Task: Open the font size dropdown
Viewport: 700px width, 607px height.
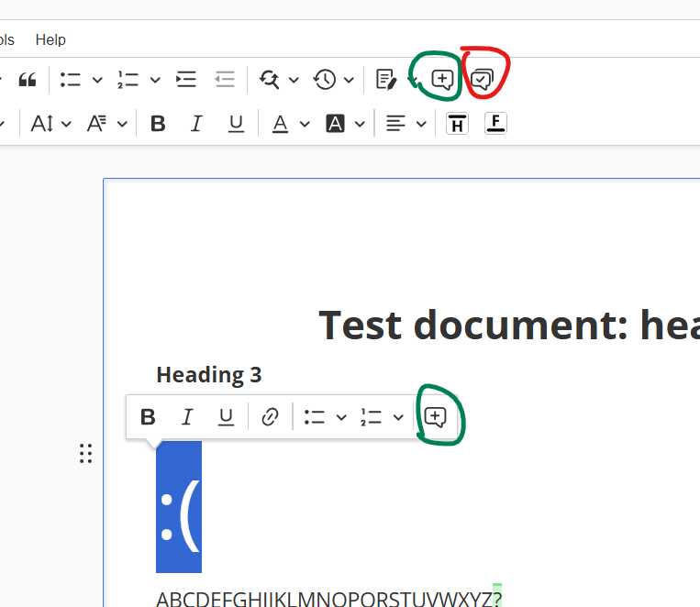Action: coord(50,124)
